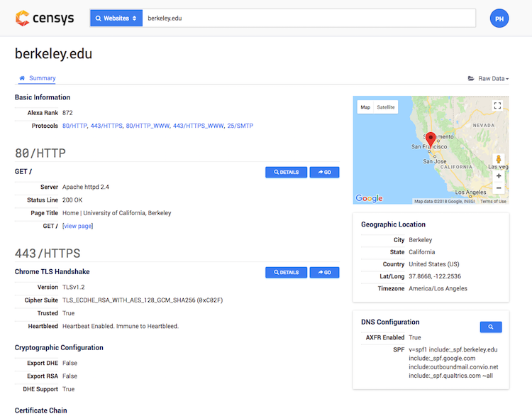The width and height of the screenshot is (532, 419).
Task: Click the red location pin on map
Action: (431, 140)
